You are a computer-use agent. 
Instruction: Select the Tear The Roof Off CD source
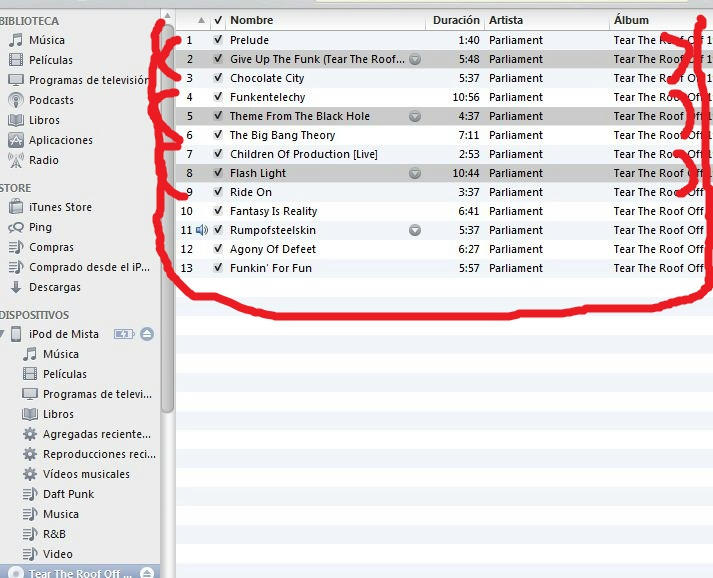(80, 573)
